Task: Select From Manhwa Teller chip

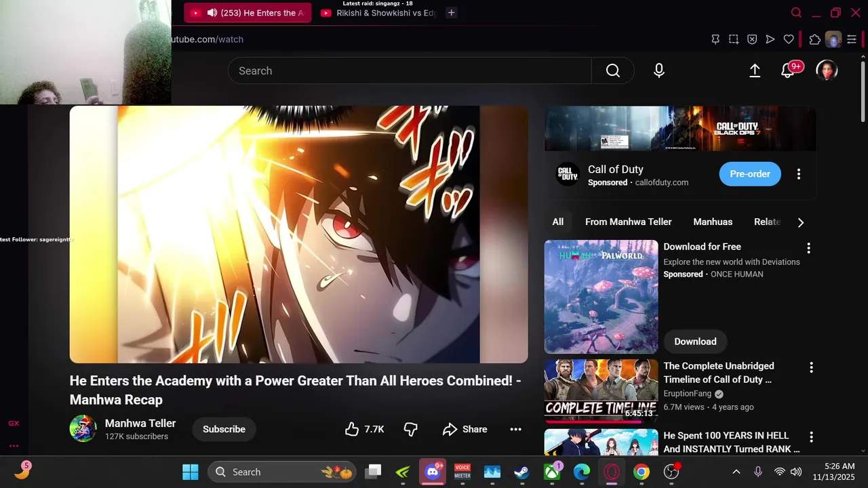Action: point(629,222)
